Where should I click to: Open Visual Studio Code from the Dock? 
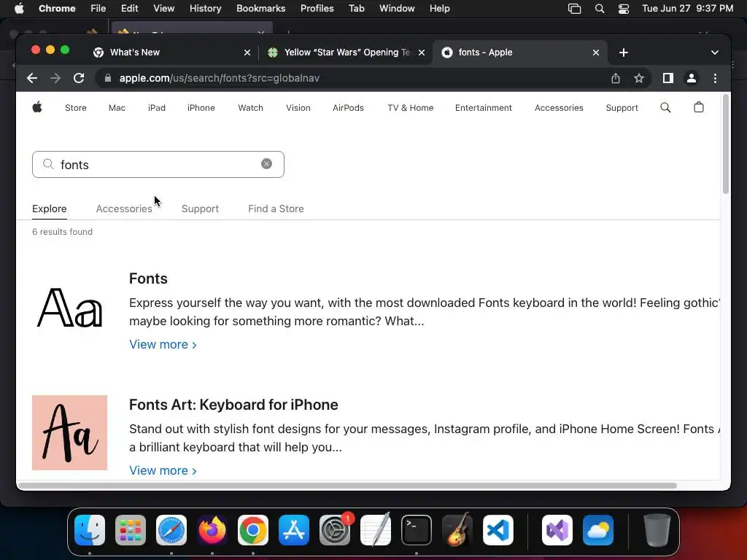click(498, 530)
